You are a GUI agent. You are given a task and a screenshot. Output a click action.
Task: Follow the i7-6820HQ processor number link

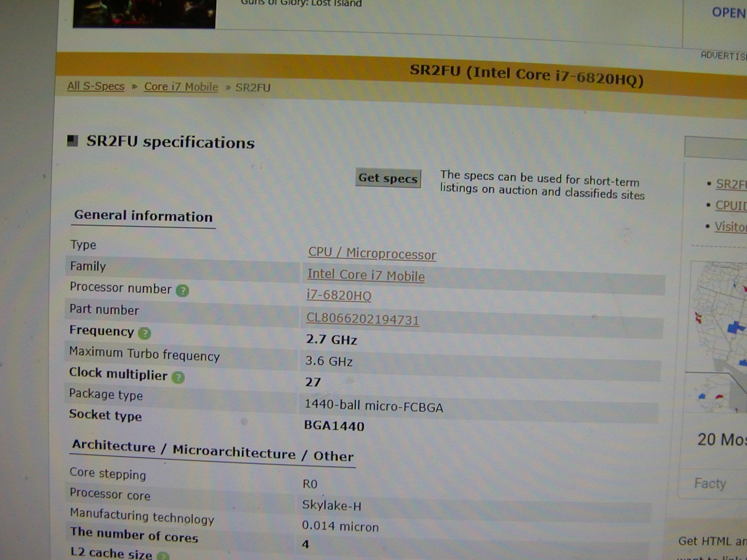tap(339, 295)
